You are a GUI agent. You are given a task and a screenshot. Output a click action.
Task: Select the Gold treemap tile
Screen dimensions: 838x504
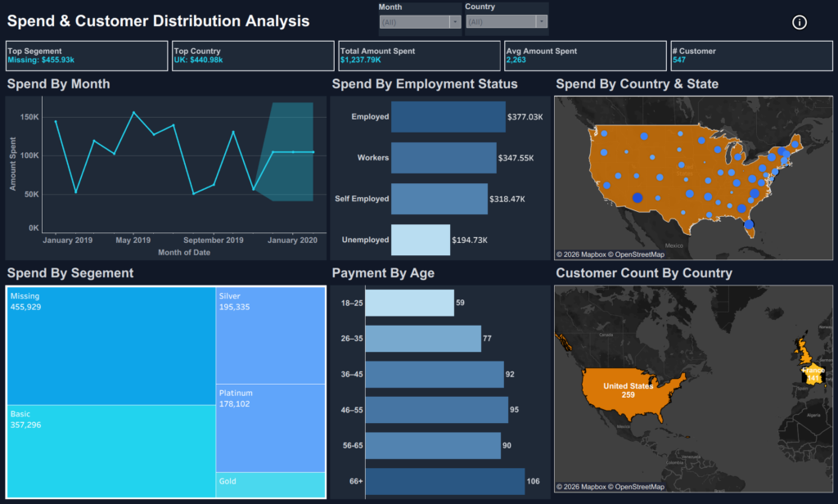coord(270,485)
